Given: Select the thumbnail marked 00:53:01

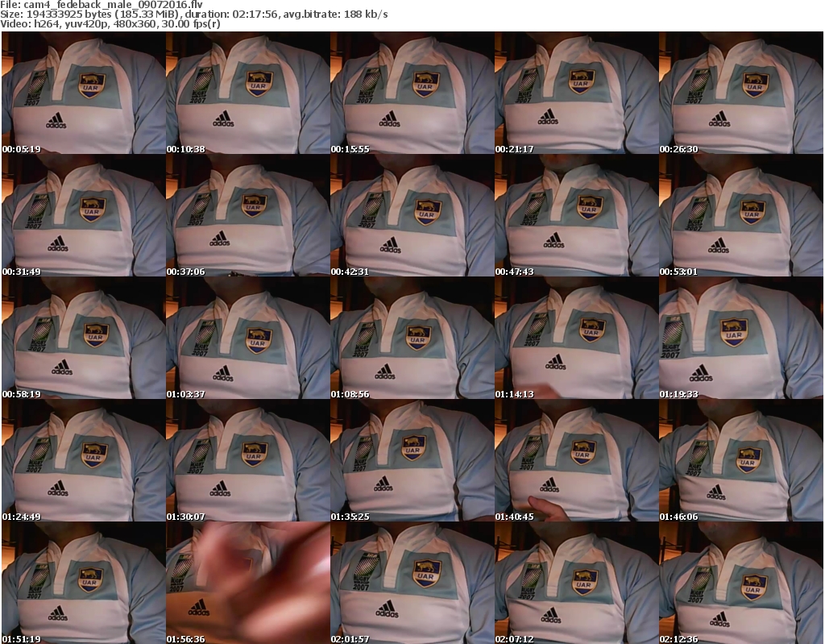Looking at the screenshot, I should click(741, 215).
